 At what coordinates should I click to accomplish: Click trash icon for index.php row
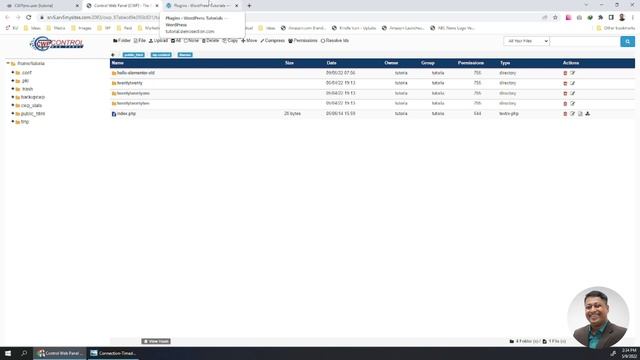[565, 114]
